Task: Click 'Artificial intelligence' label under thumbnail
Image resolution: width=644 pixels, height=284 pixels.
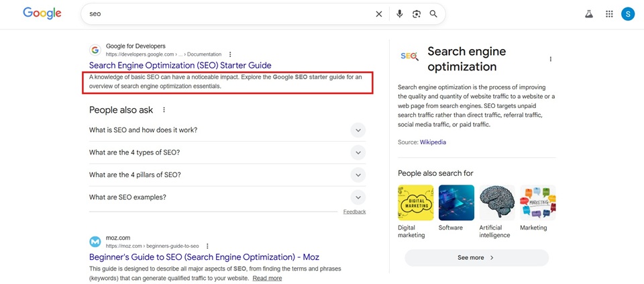Action: pyautogui.click(x=494, y=232)
